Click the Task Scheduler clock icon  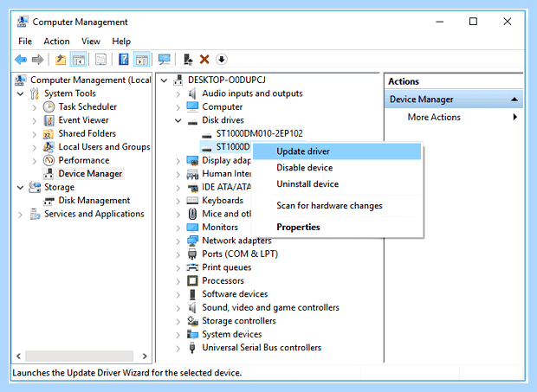point(49,106)
